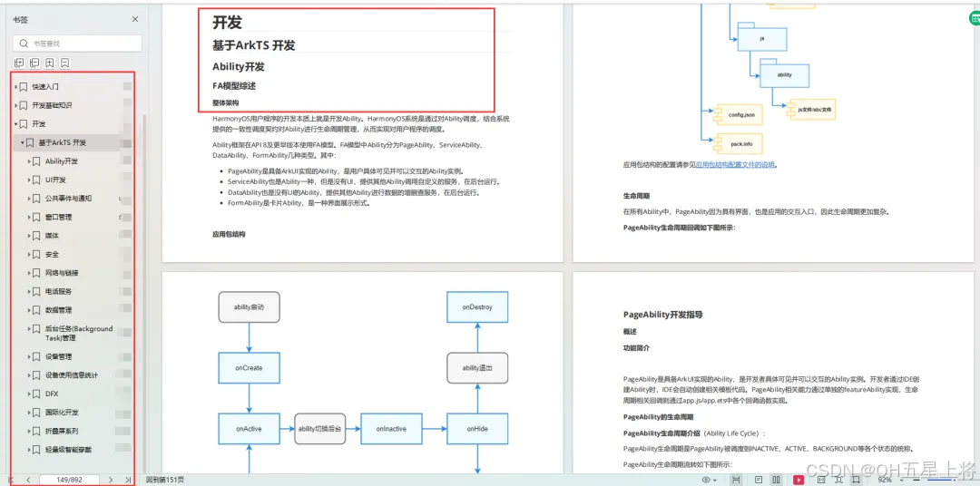980x486 pixels.
Task: Toggle fit-width view in status bar
Action: pos(736,480)
